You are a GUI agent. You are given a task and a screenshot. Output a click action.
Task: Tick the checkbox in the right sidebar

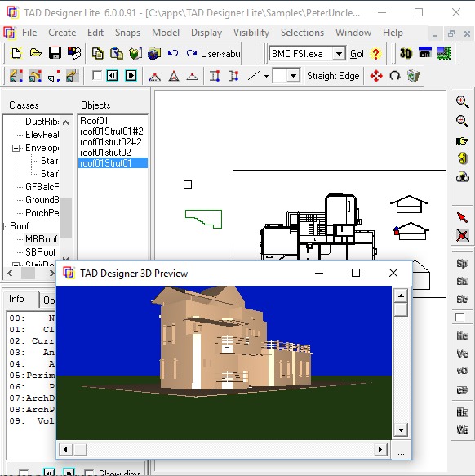tap(459, 318)
